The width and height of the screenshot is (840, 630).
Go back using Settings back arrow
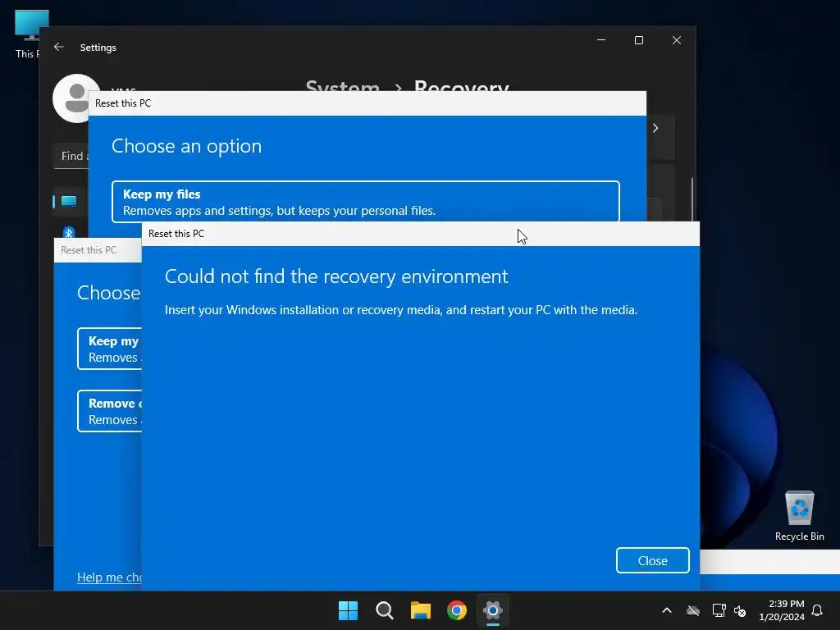click(59, 47)
